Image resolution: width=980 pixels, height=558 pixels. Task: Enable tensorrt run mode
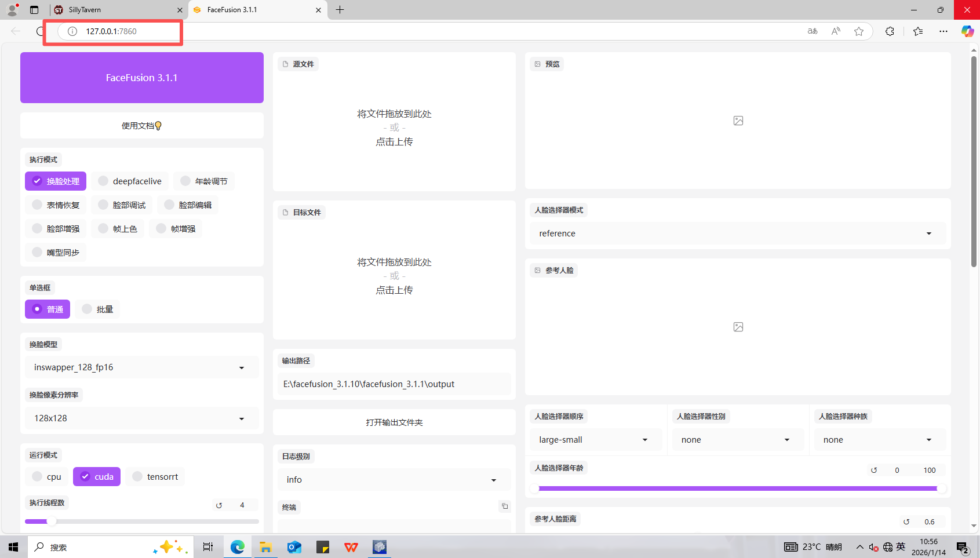pyautogui.click(x=155, y=477)
